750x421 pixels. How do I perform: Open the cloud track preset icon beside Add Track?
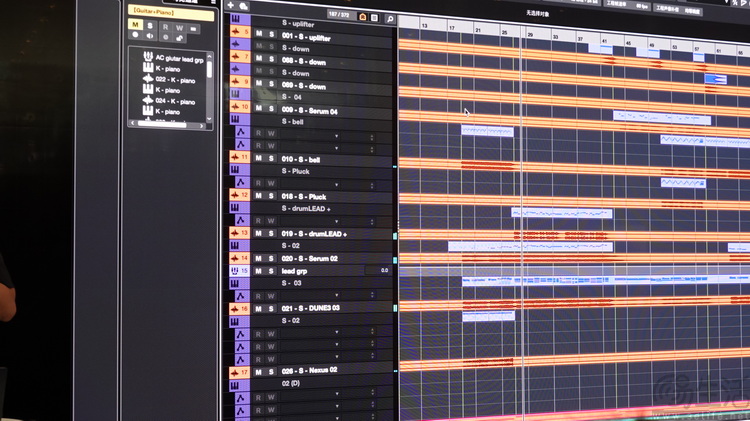pos(243,6)
